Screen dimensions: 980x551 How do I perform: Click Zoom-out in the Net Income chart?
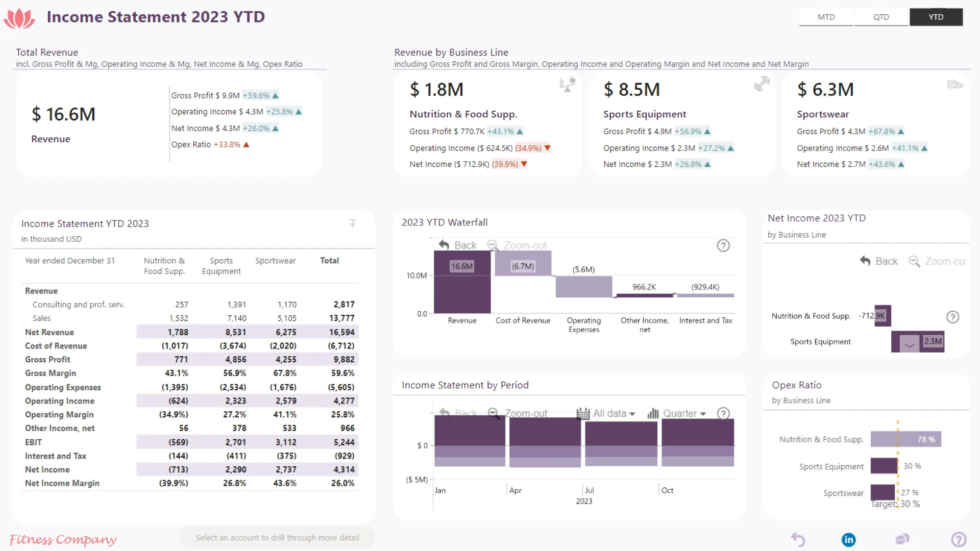(x=937, y=261)
